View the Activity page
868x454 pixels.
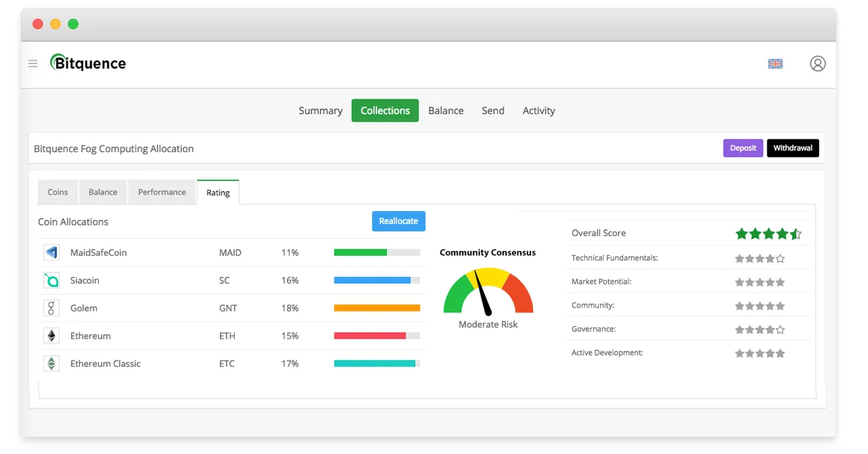point(538,111)
